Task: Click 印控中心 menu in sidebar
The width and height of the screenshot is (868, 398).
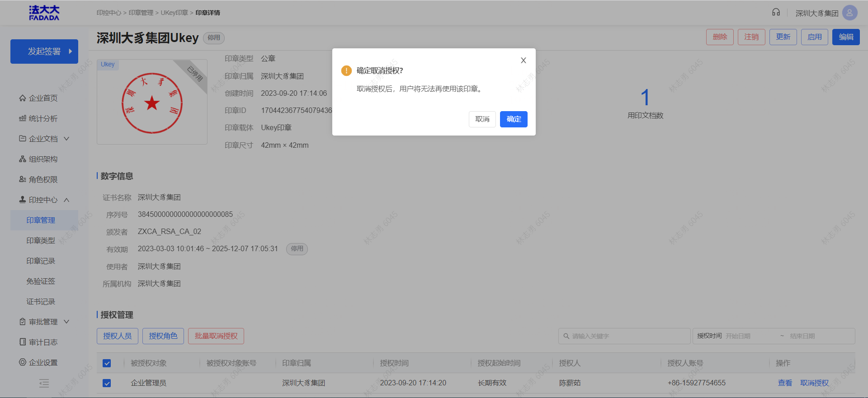Action: [43, 200]
